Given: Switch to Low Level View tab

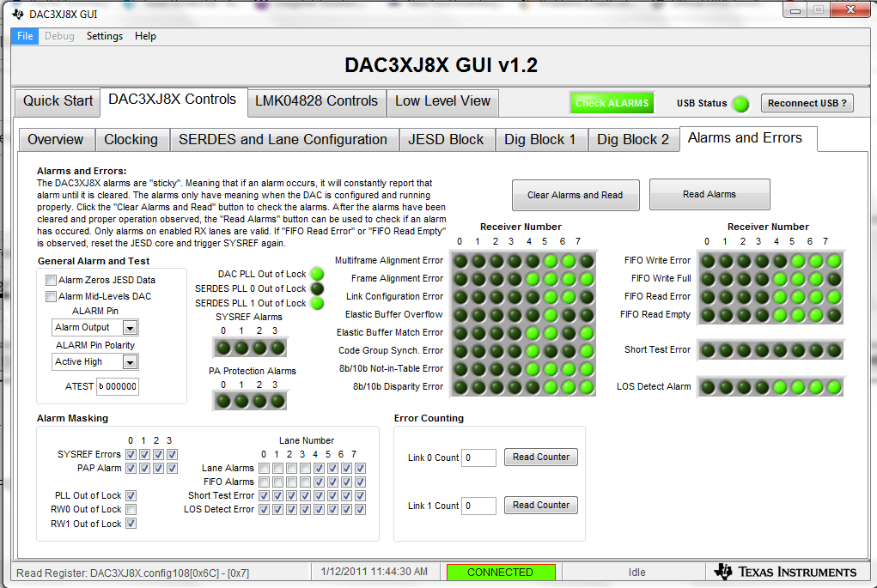Looking at the screenshot, I should point(442,101).
